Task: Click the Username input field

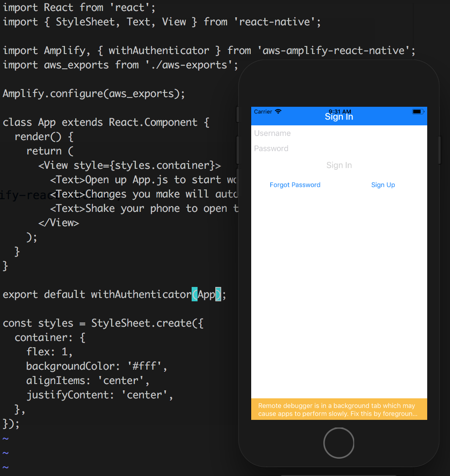Action: pos(339,133)
